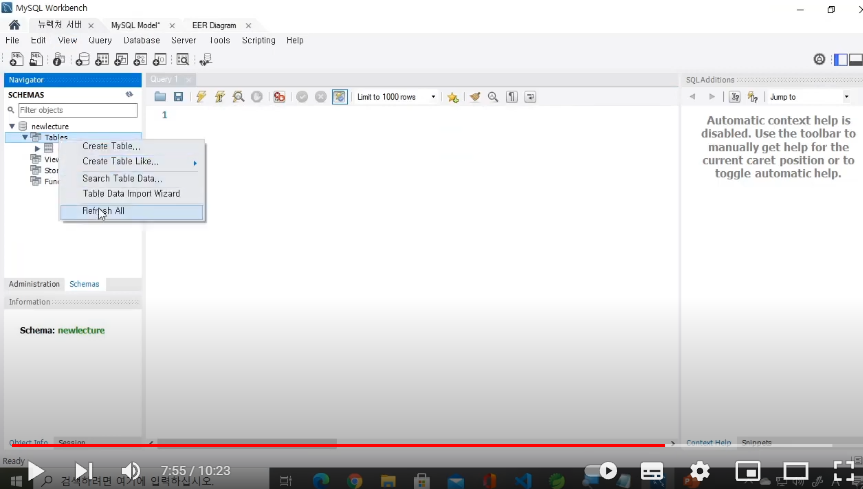This screenshot has height=489, width=863.
Task: Toggle word wrap icon in editor toolbar
Action: [530, 97]
